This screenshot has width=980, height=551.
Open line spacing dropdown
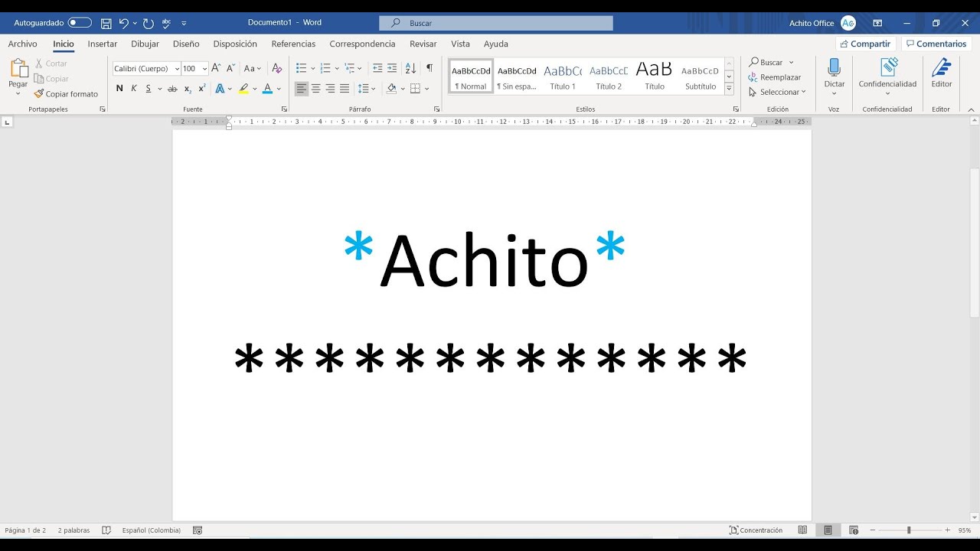pos(367,89)
